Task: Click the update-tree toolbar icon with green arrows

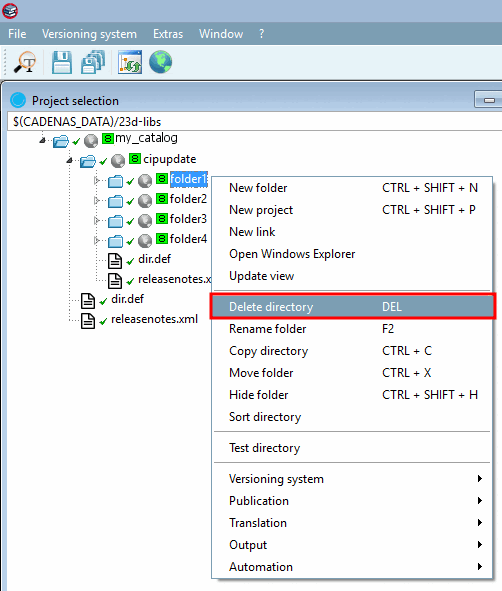Action: (130, 62)
